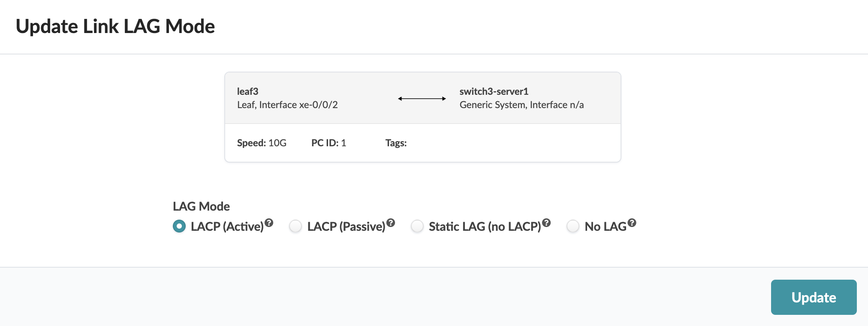Click the leaf3 device name
Screen dimensions: 868x326
[x=248, y=91]
